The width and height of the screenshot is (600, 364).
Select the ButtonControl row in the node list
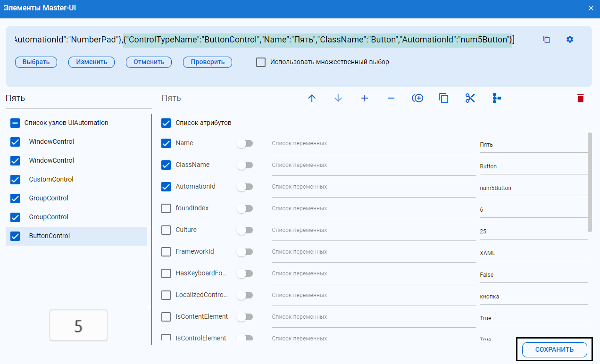coord(76,236)
